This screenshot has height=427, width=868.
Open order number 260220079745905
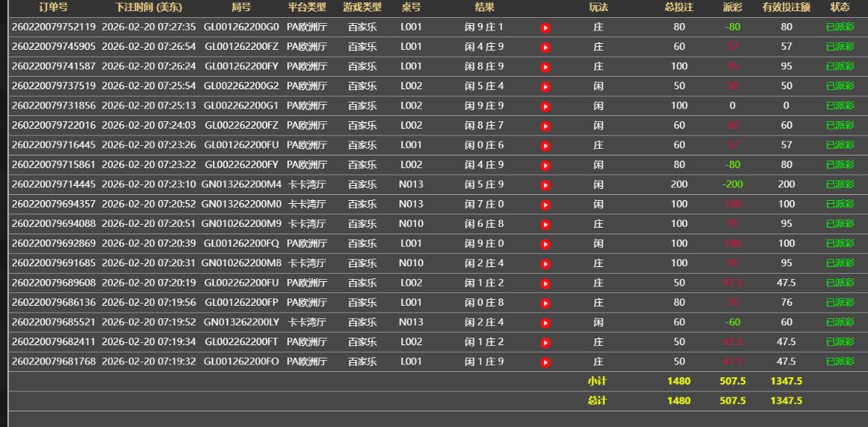click(x=54, y=47)
